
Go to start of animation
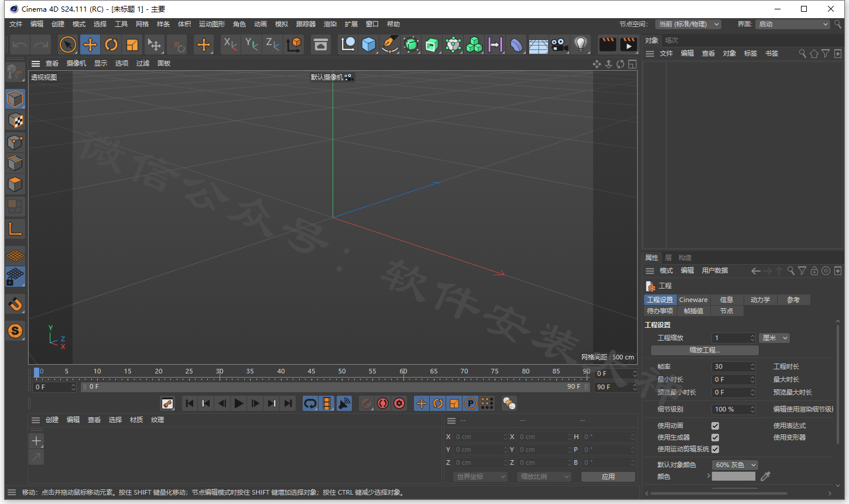190,403
